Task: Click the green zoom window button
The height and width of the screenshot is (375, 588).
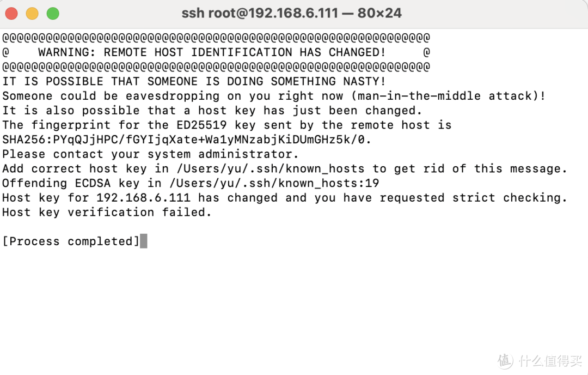Action: 53,14
